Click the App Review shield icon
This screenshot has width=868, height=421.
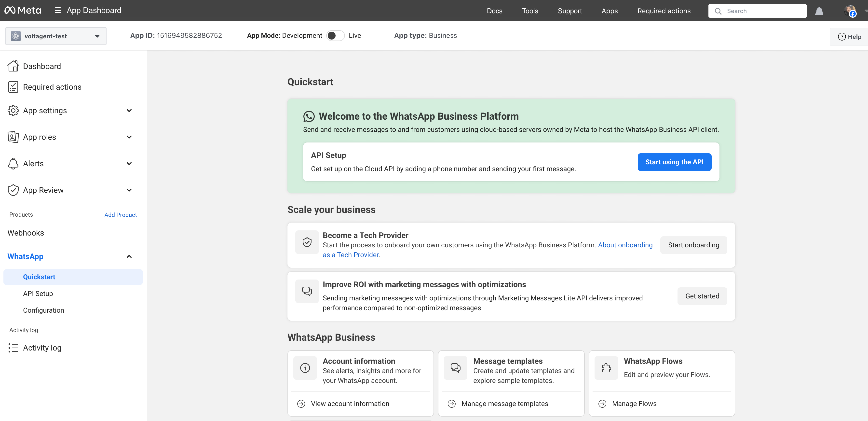point(13,190)
